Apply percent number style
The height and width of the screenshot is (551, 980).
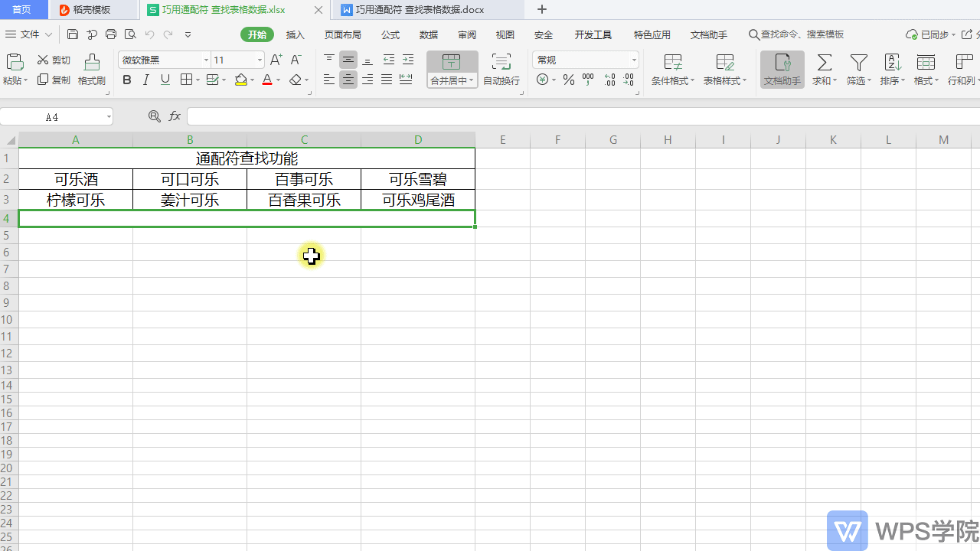[568, 80]
